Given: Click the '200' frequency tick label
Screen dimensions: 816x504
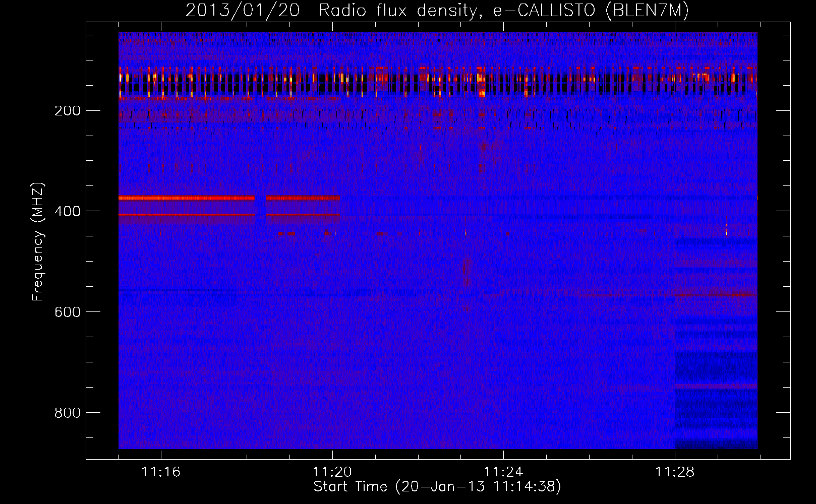Looking at the screenshot, I should (x=68, y=111).
